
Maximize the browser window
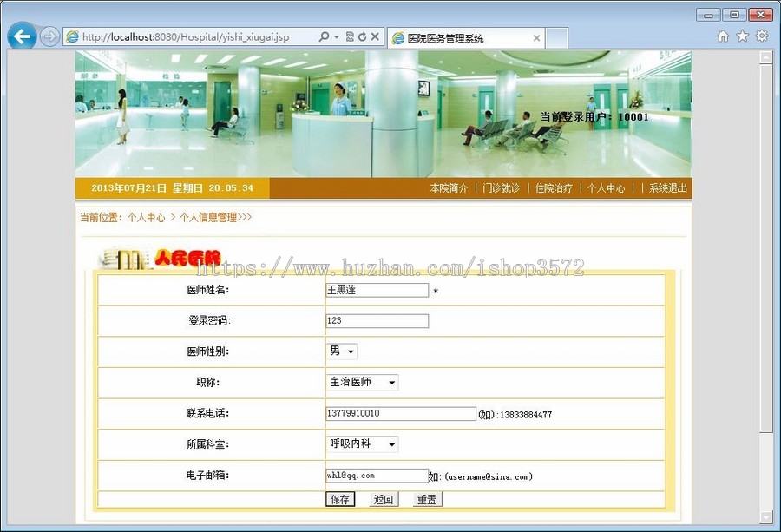click(x=734, y=15)
